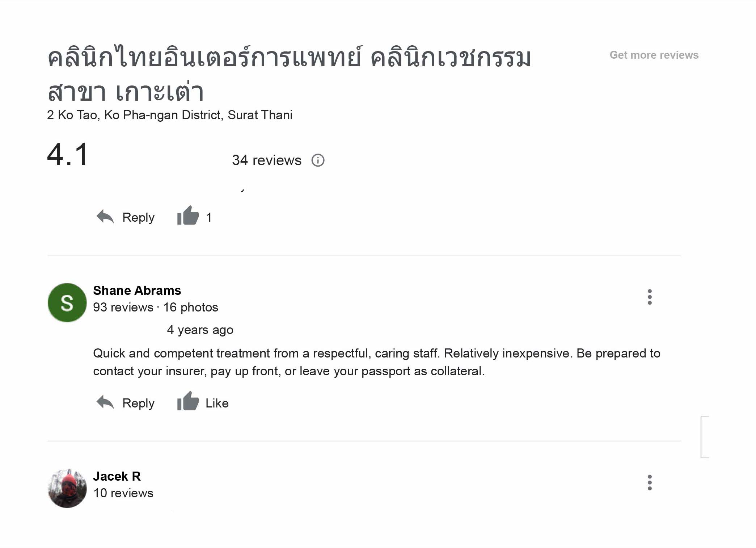The width and height of the screenshot is (756, 548).
Task: Open the three-dot menu on Shane Abrams' review
Action: pos(650,297)
